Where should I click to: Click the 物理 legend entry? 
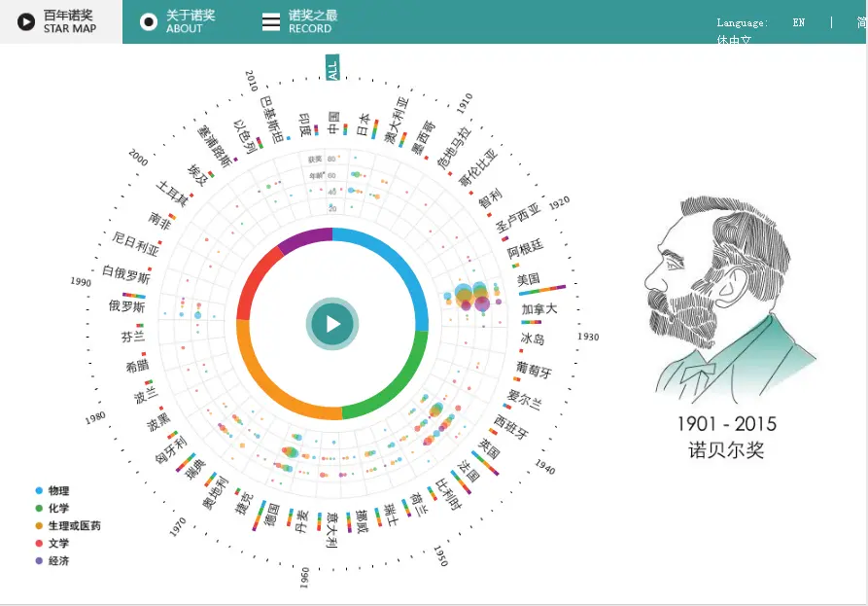coord(52,491)
